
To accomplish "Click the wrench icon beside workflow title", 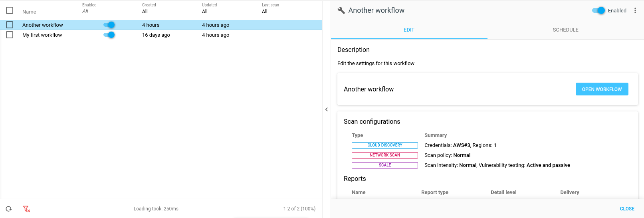I will coord(341,11).
